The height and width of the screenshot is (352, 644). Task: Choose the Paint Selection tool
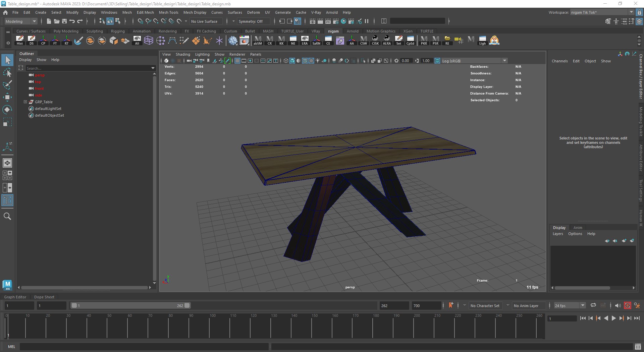click(7, 84)
